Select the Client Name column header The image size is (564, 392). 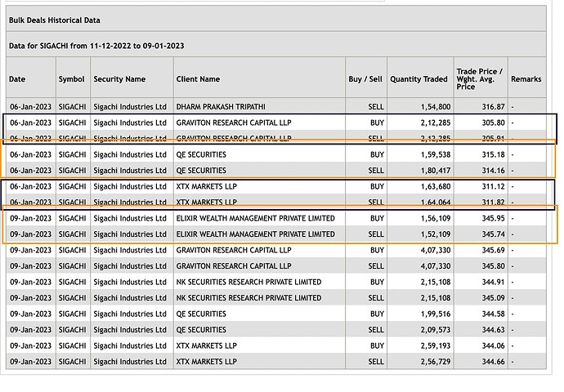click(198, 79)
